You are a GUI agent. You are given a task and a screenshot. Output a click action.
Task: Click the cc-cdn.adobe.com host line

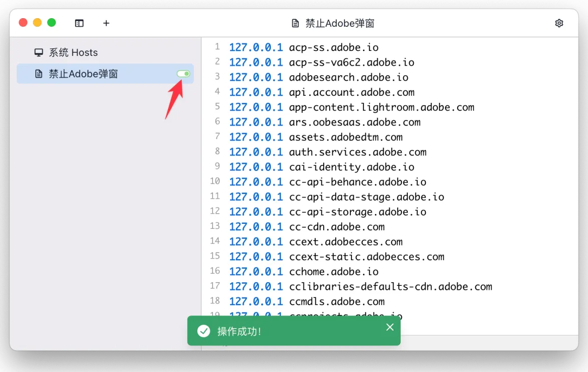coord(336,226)
